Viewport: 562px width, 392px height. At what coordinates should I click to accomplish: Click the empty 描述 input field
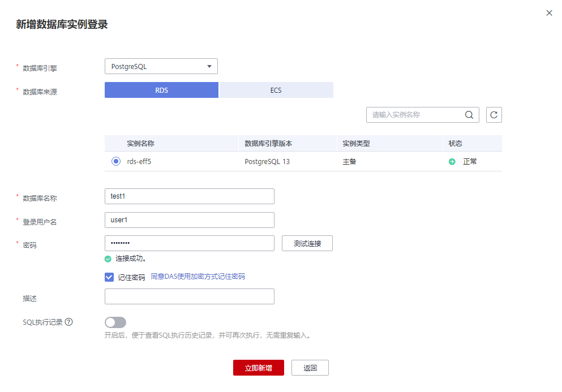pyautogui.click(x=189, y=296)
